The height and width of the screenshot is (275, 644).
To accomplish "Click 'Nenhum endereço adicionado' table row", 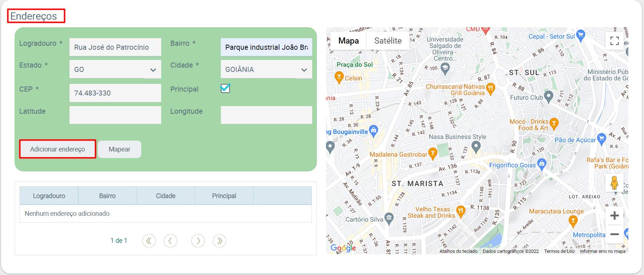I will 166,214.
